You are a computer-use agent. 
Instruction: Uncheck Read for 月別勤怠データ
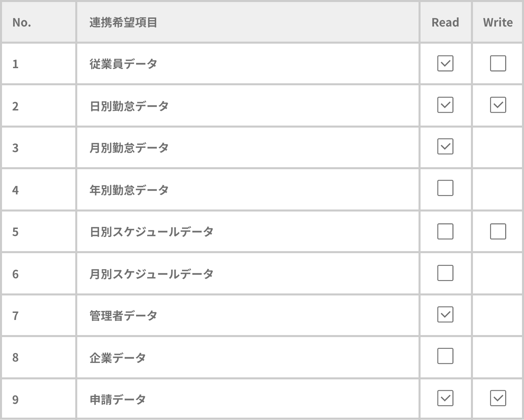pyautogui.click(x=445, y=147)
